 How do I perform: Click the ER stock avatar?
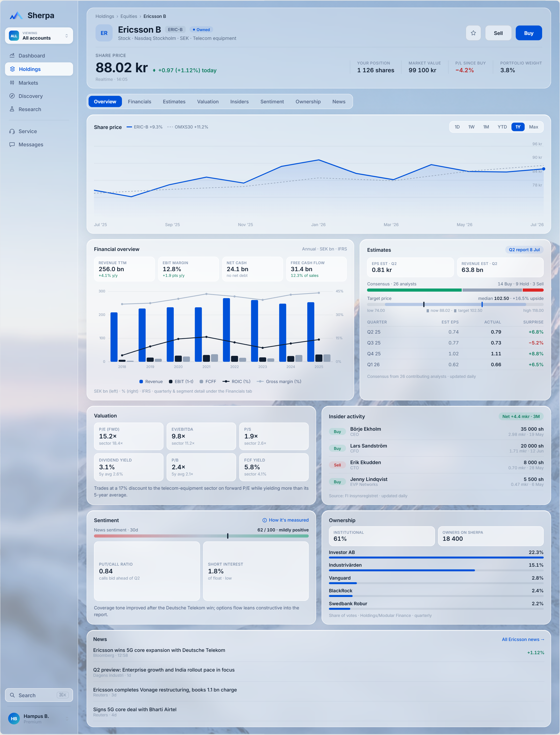(x=104, y=33)
